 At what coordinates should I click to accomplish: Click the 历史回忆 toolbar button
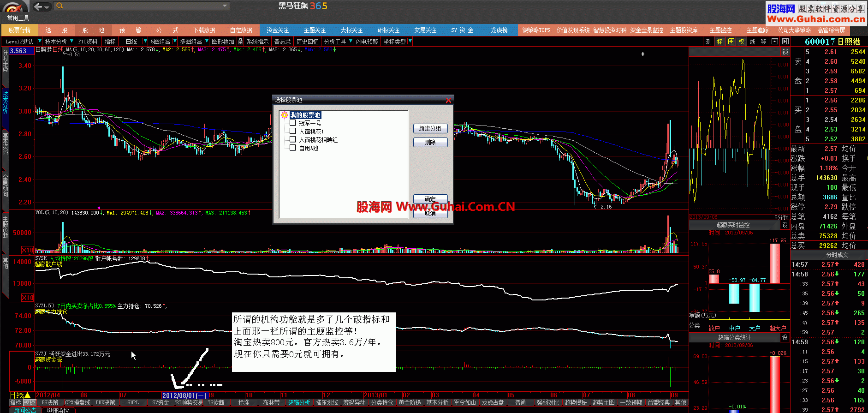pos(307,42)
